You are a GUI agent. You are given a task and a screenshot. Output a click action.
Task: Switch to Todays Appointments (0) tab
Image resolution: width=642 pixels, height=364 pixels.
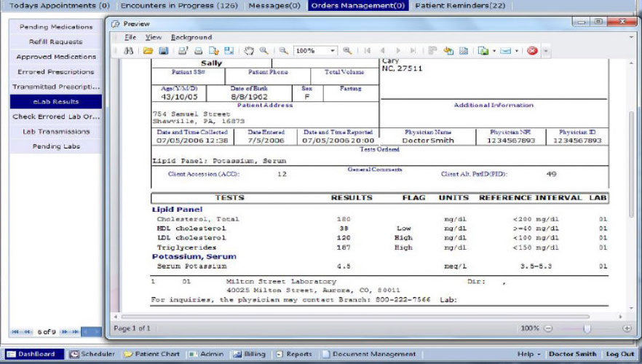[x=60, y=6]
